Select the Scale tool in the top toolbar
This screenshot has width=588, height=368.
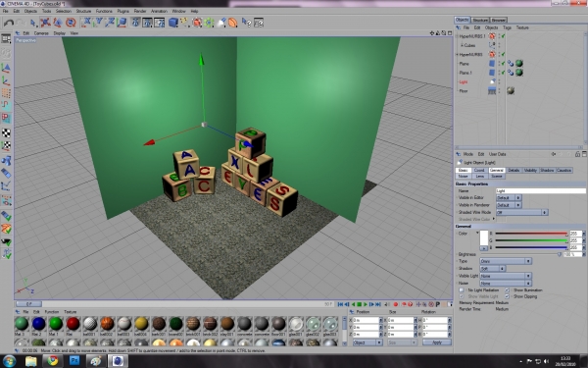pos(58,23)
